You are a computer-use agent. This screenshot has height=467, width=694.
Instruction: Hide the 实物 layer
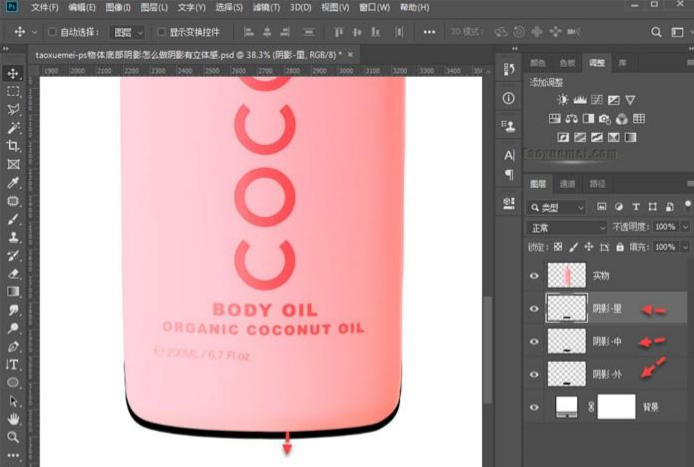click(534, 276)
